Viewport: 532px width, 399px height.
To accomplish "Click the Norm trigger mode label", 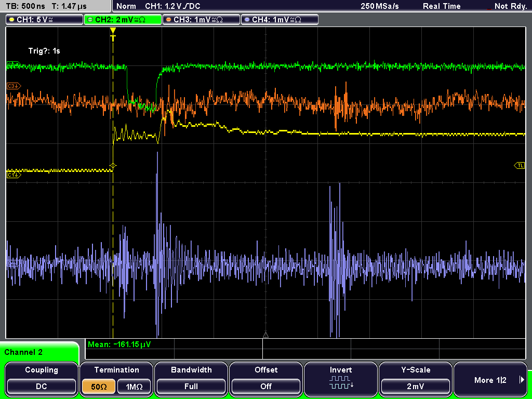I will click(126, 6).
